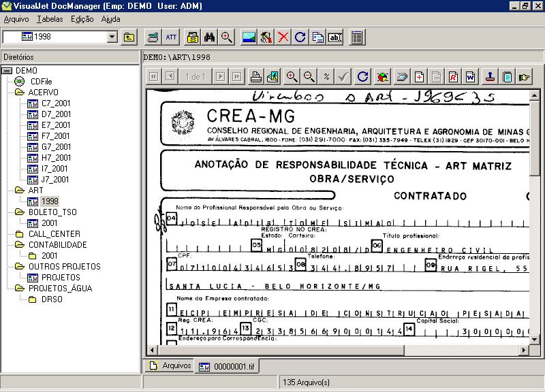This screenshot has height=392, width=545.
Task: Click the notepad icon in the viewer toolbar
Action: tap(507, 77)
